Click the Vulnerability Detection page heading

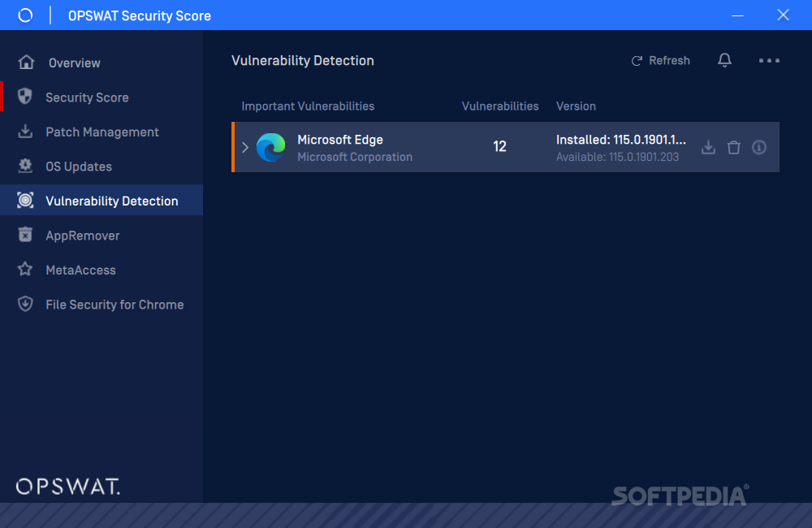click(x=302, y=61)
